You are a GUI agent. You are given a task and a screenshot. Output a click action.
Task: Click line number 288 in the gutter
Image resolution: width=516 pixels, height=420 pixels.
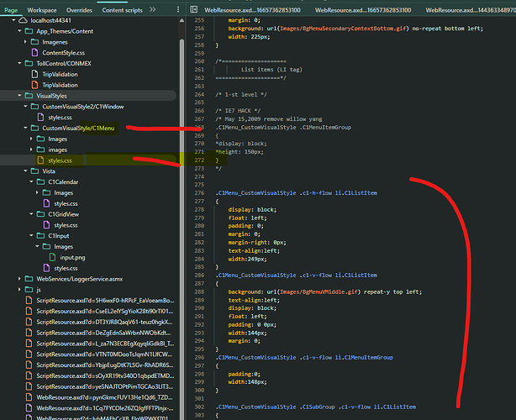click(199, 291)
